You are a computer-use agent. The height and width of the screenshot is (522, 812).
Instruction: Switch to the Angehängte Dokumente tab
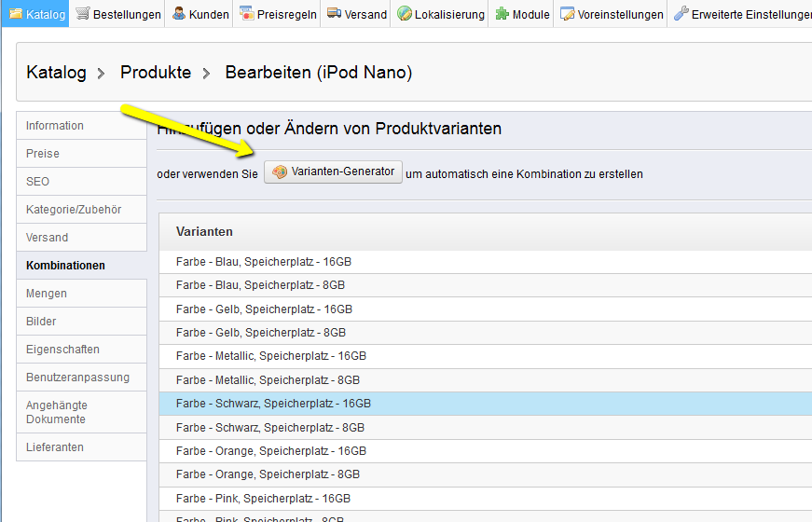point(81,412)
